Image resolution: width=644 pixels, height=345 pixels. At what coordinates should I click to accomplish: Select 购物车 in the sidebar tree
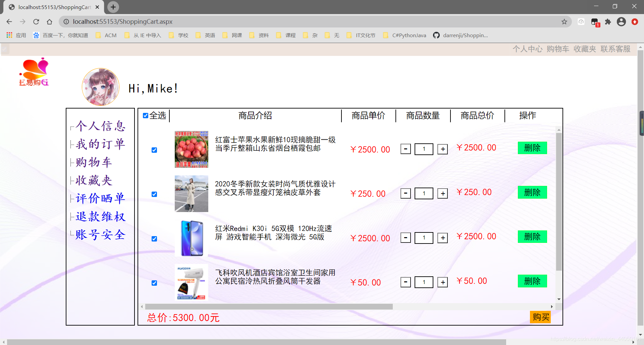[x=94, y=162]
